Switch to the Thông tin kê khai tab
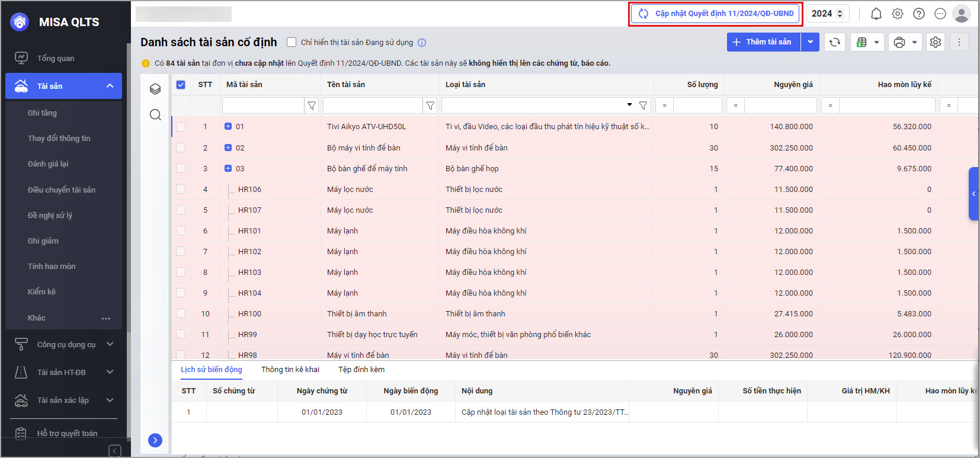This screenshot has width=980, height=458. 290,369
